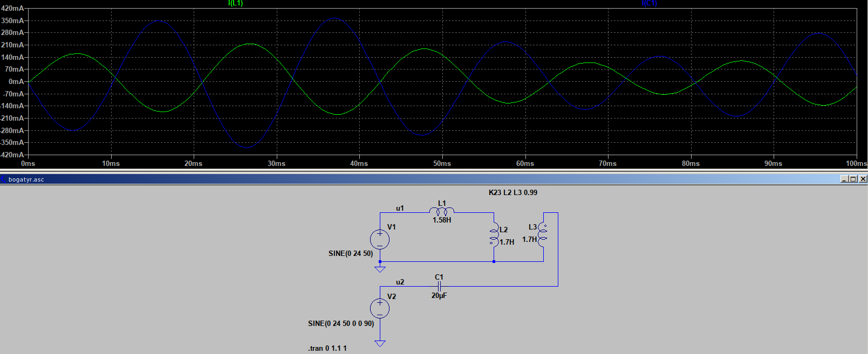Click the ground symbol below V2
Viewport: 868px width, 354px height.
point(380,343)
